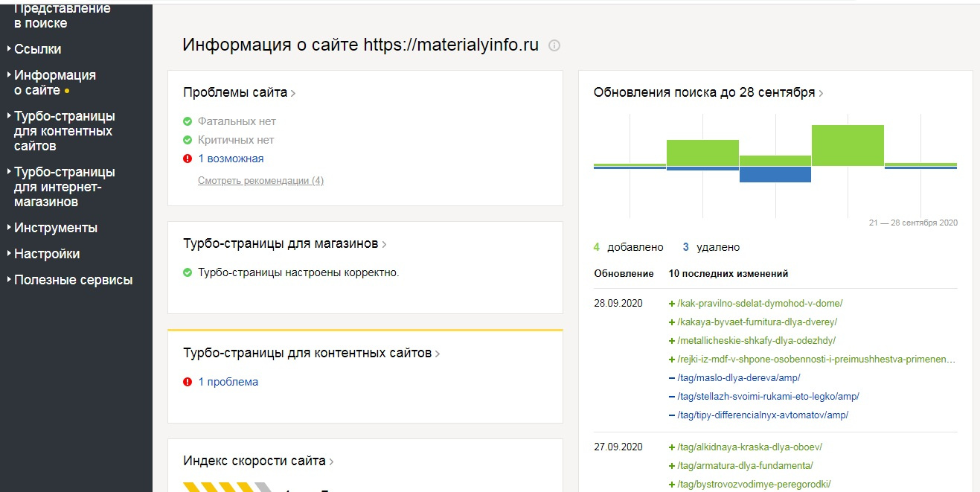
Task: Open the /kak-pravilno-sdelat-dymohod-v-dome/ URL link
Action: pyautogui.click(x=760, y=303)
